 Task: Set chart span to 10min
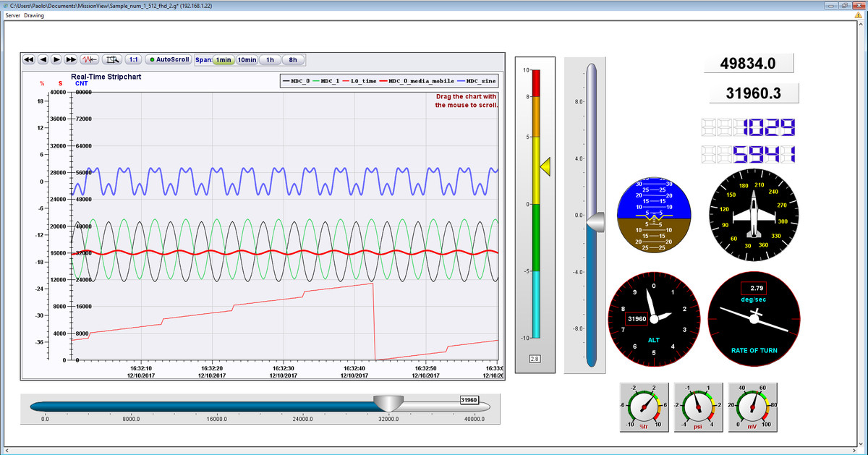pos(247,60)
